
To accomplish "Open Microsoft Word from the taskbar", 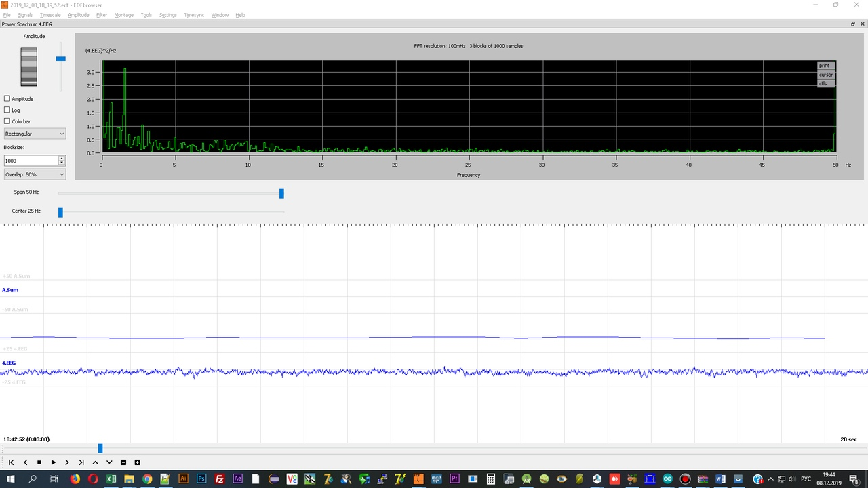I will (x=720, y=479).
